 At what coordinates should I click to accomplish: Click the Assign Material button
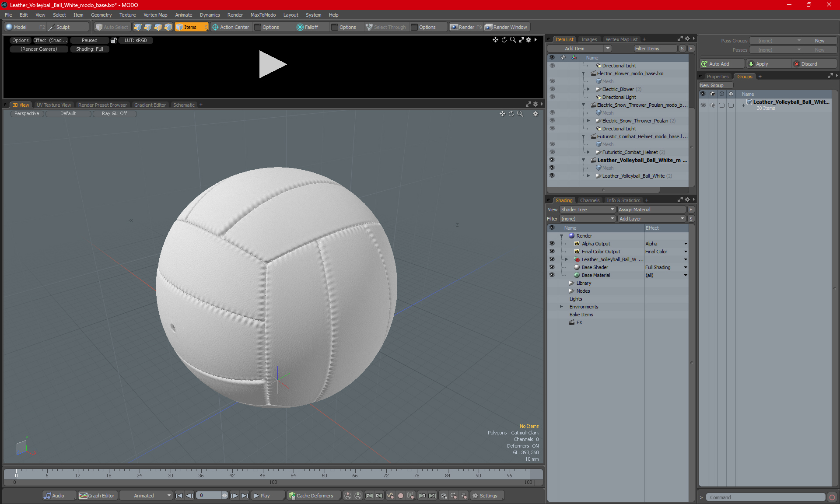click(651, 210)
